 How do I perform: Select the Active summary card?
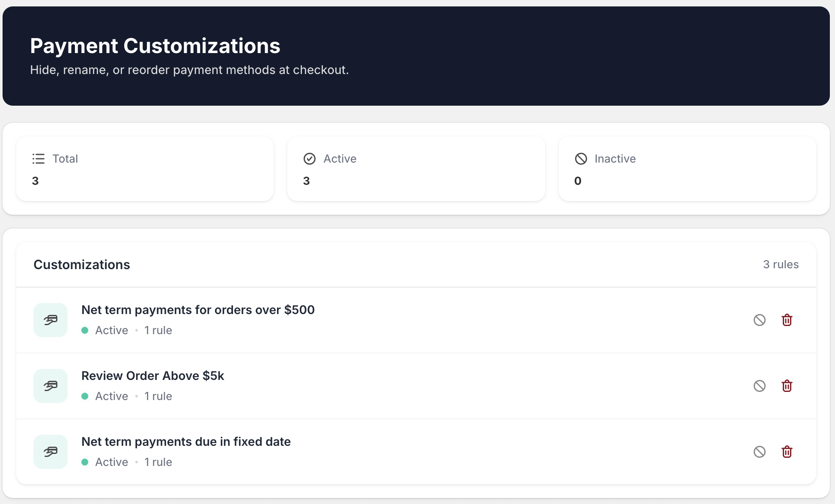(x=416, y=169)
